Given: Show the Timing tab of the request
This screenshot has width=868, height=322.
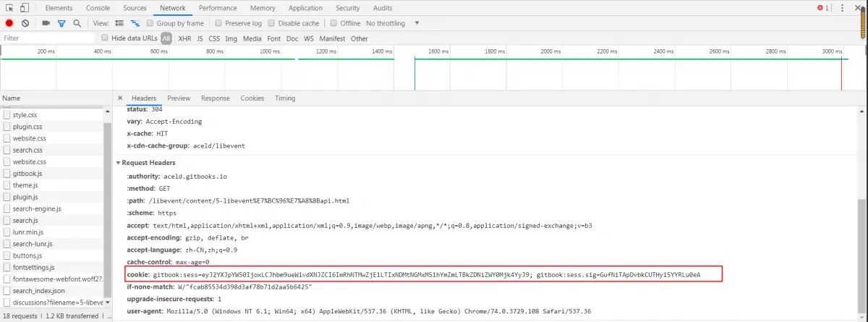Looking at the screenshot, I should point(285,98).
